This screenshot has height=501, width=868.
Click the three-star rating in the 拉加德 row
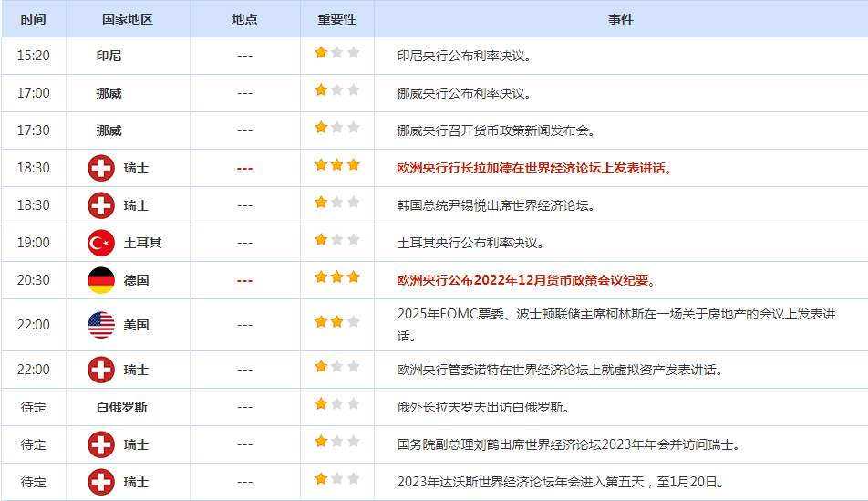[337, 164]
